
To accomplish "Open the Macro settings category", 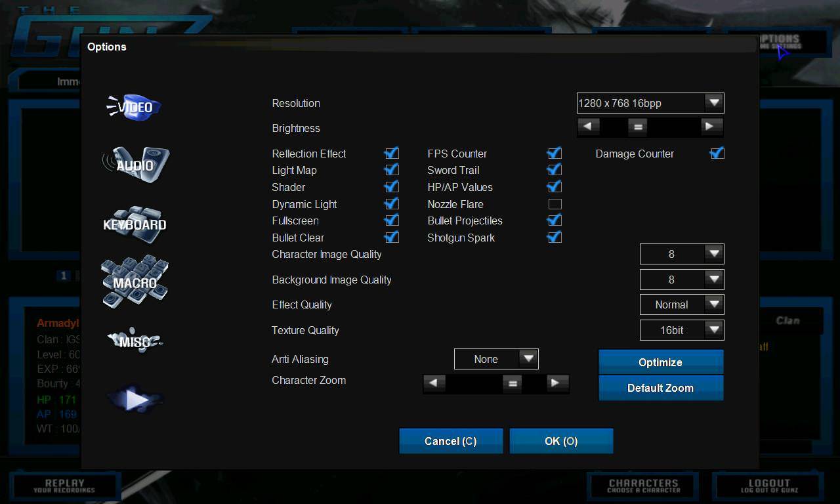I will 135,283.
